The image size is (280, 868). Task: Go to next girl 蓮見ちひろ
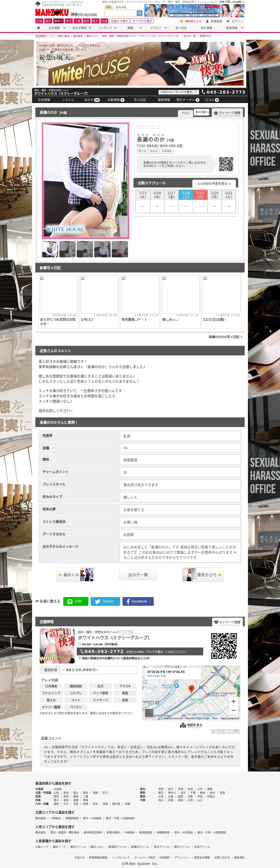click(x=203, y=575)
